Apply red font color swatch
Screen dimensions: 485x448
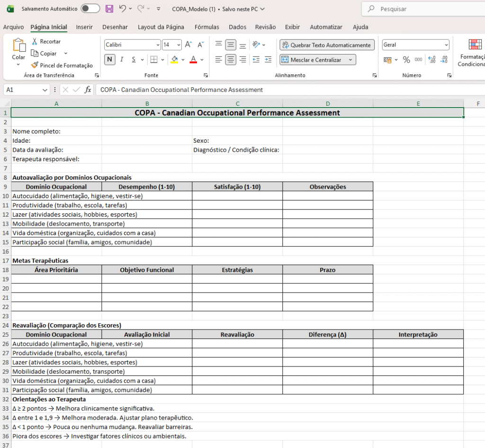[x=194, y=60]
